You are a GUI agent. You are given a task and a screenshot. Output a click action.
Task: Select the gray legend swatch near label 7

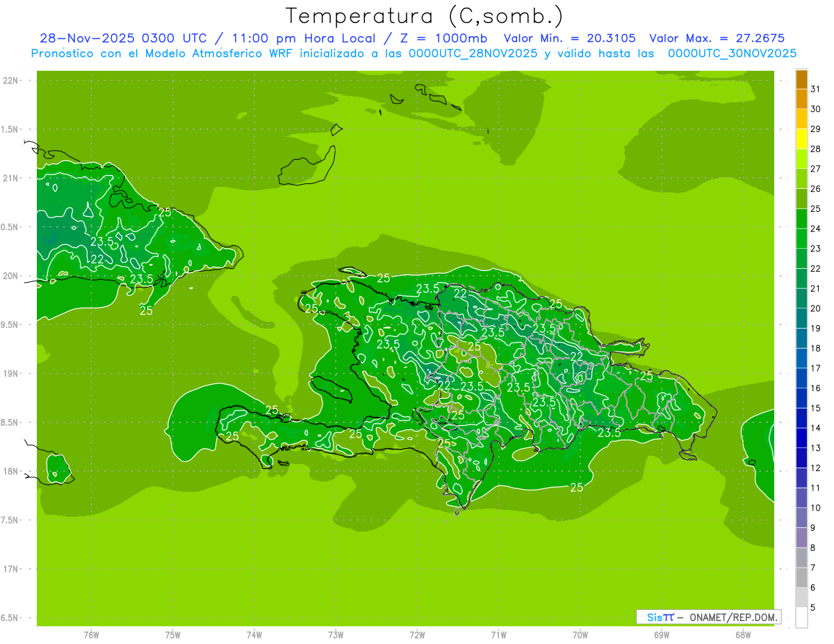(801, 577)
